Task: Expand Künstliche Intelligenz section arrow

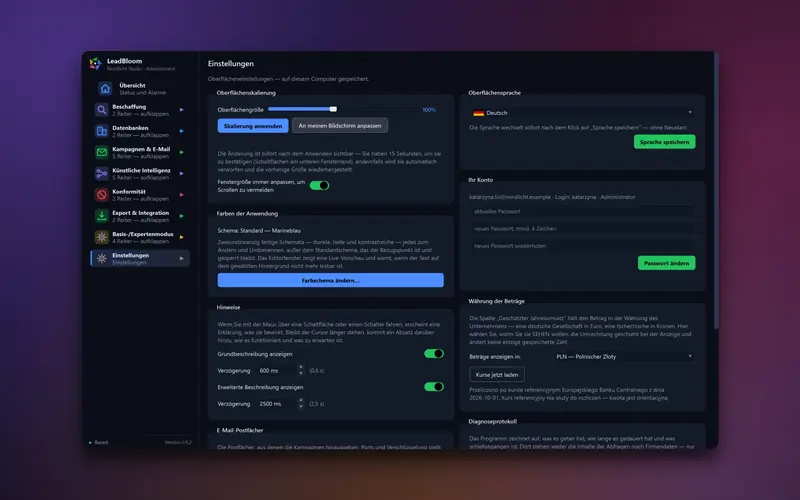Action: click(x=182, y=173)
